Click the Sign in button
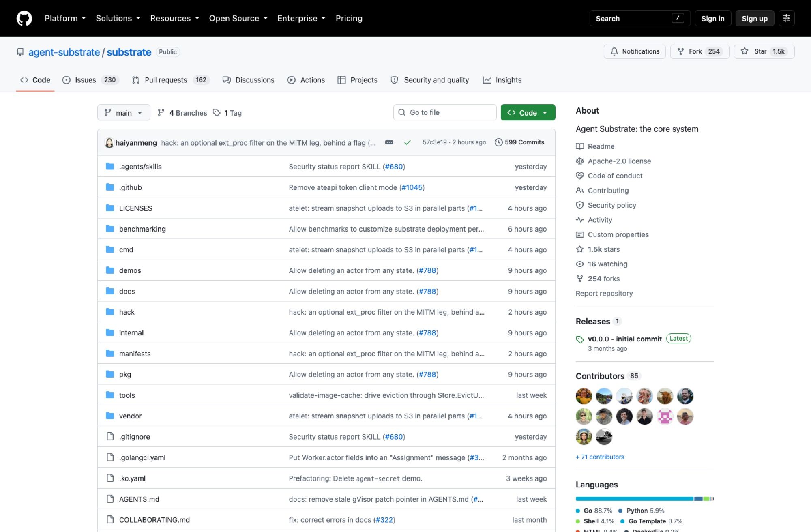 [x=713, y=18]
